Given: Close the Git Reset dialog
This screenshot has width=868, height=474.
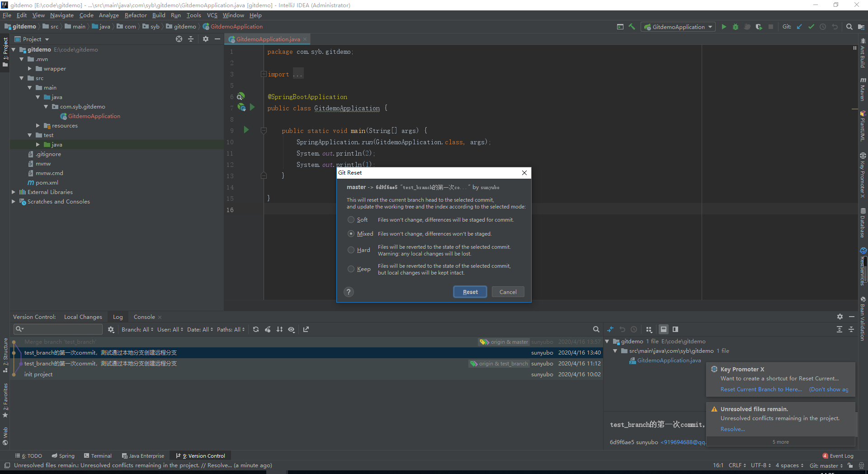Looking at the screenshot, I should 524,173.
